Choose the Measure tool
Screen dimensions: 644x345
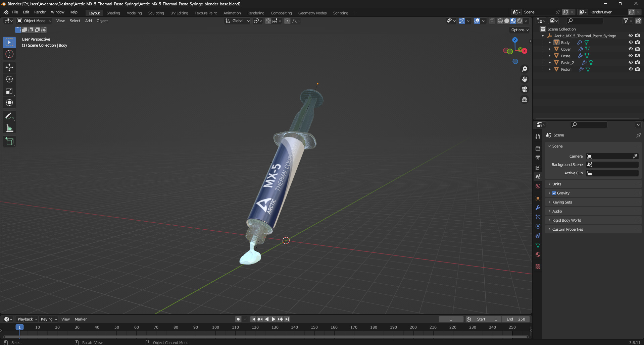coord(9,128)
